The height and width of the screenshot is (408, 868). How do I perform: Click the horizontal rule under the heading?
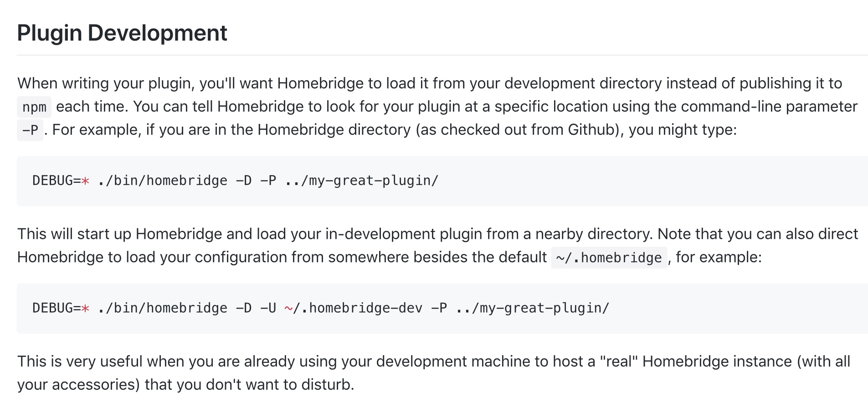[442, 55]
